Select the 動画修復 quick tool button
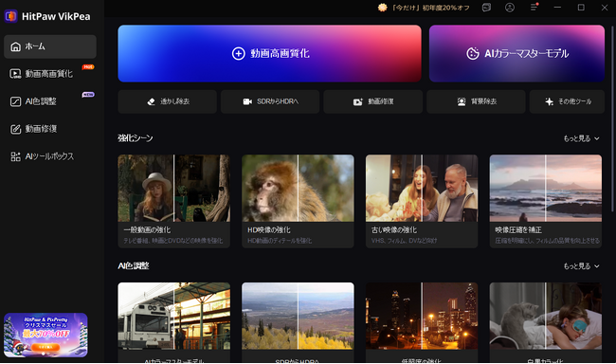616x364 pixels. [x=372, y=101]
